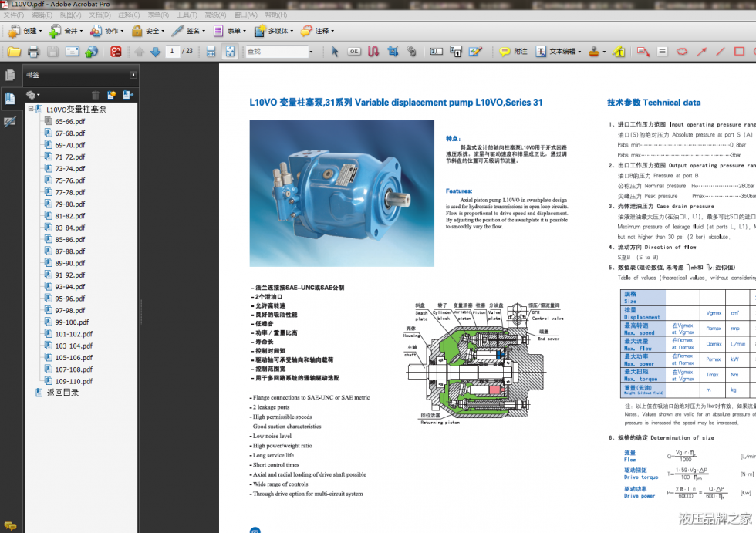Open the 工具(T) menu

187,15
